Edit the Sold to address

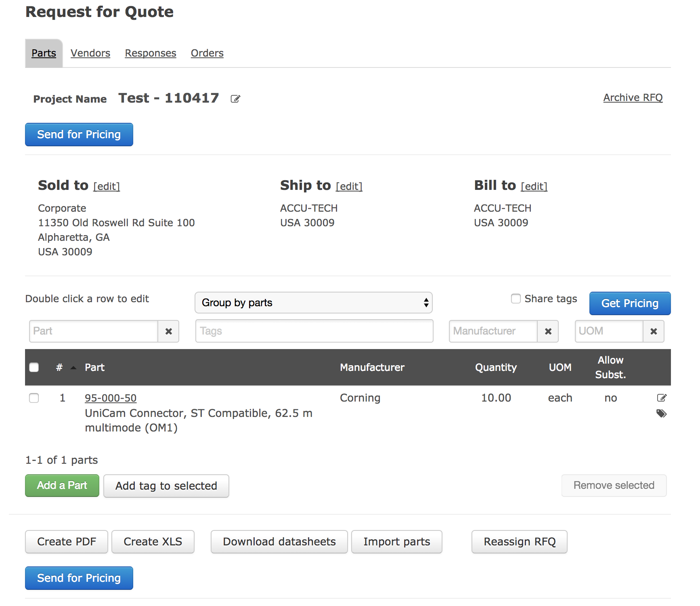[x=107, y=186]
